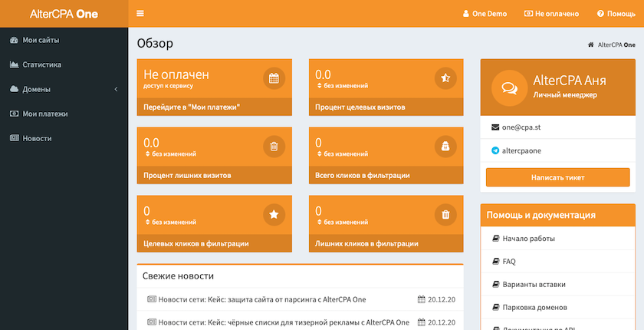Image resolution: width=644 pixels, height=330 pixels.
Task: Open news about защита сайта от парсинга
Action: coord(262,299)
